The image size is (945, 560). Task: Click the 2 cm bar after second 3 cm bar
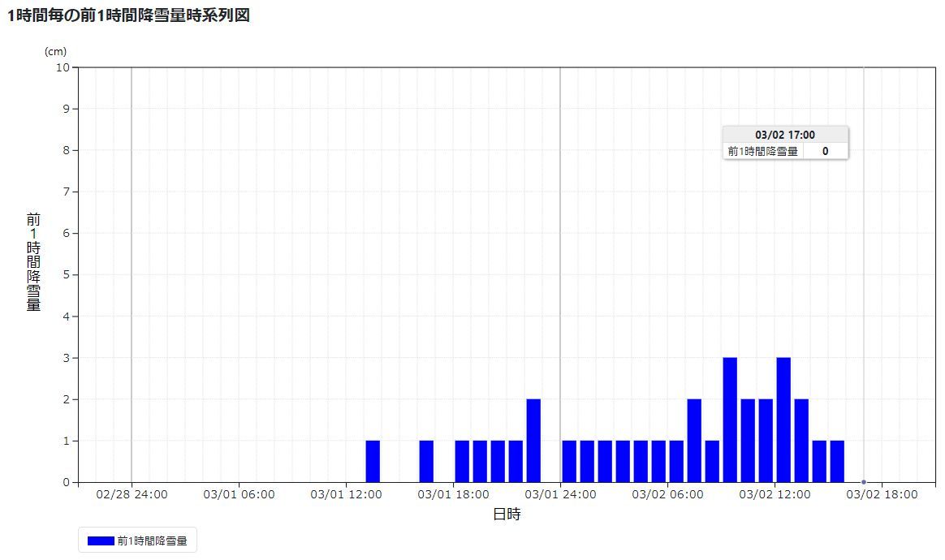[x=801, y=441]
